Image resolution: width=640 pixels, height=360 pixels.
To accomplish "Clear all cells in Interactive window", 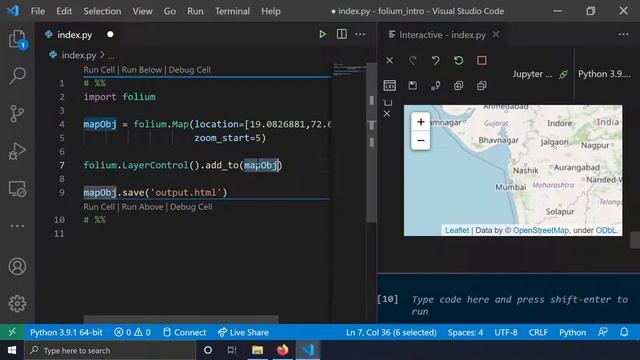I will [390, 60].
